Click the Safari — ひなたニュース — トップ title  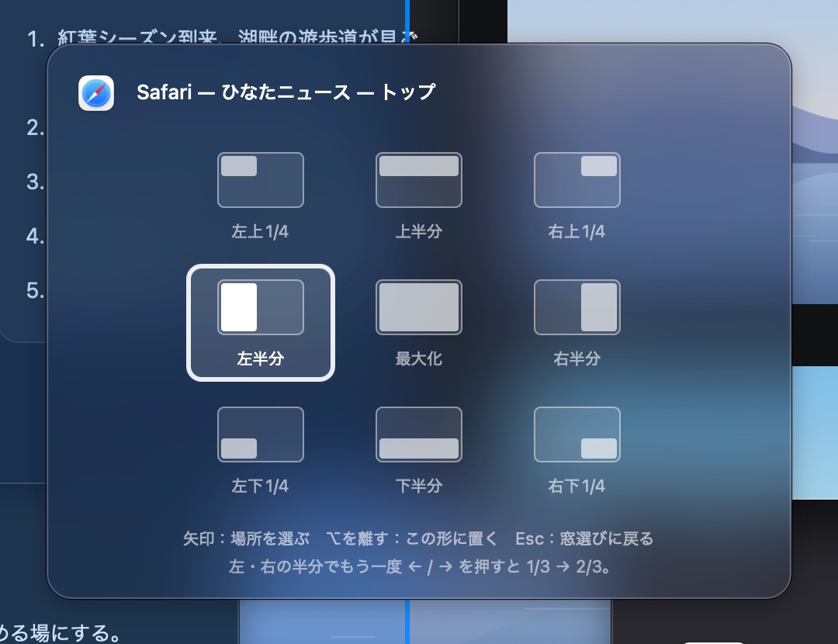[286, 92]
